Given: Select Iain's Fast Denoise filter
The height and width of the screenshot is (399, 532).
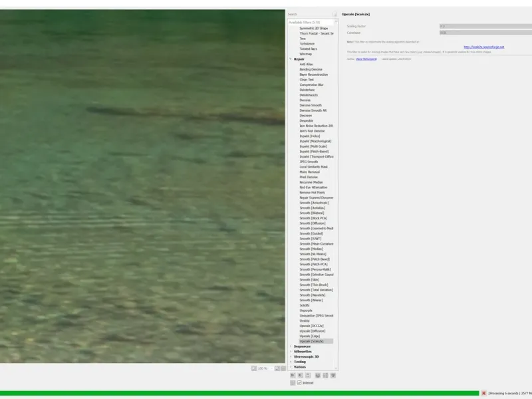Looking at the screenshot, I should coord(312,131).
